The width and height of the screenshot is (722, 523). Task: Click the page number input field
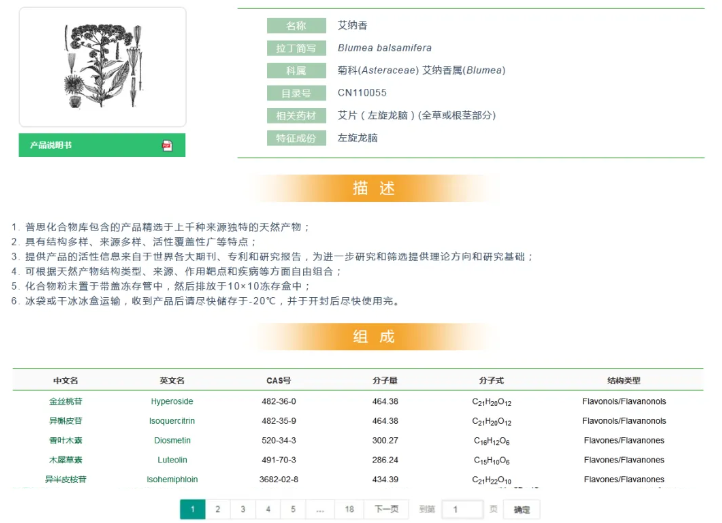(462, 509)
